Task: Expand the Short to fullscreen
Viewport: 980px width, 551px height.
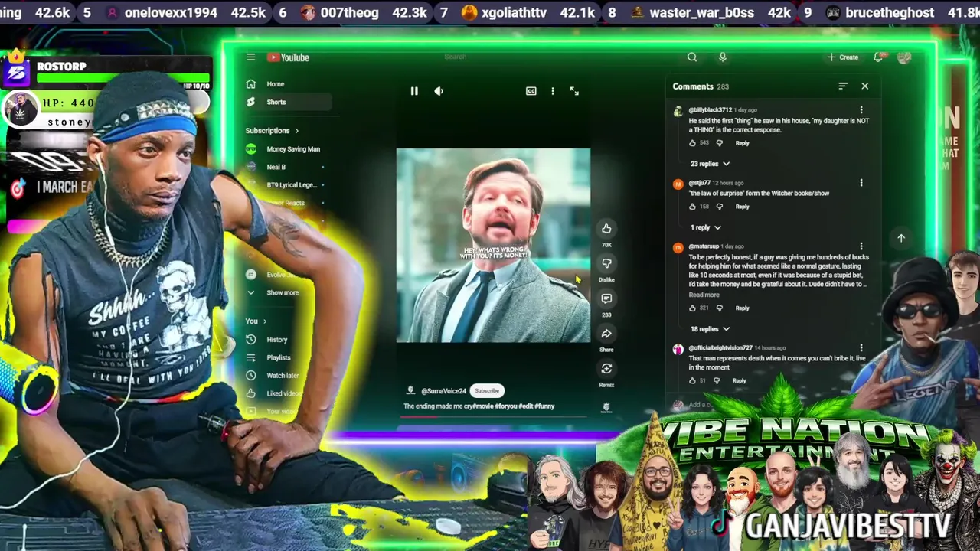Action: (574, 91)
